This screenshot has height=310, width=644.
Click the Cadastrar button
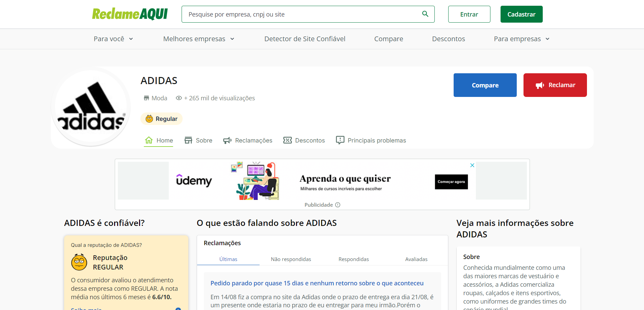(x=521, y=14)
